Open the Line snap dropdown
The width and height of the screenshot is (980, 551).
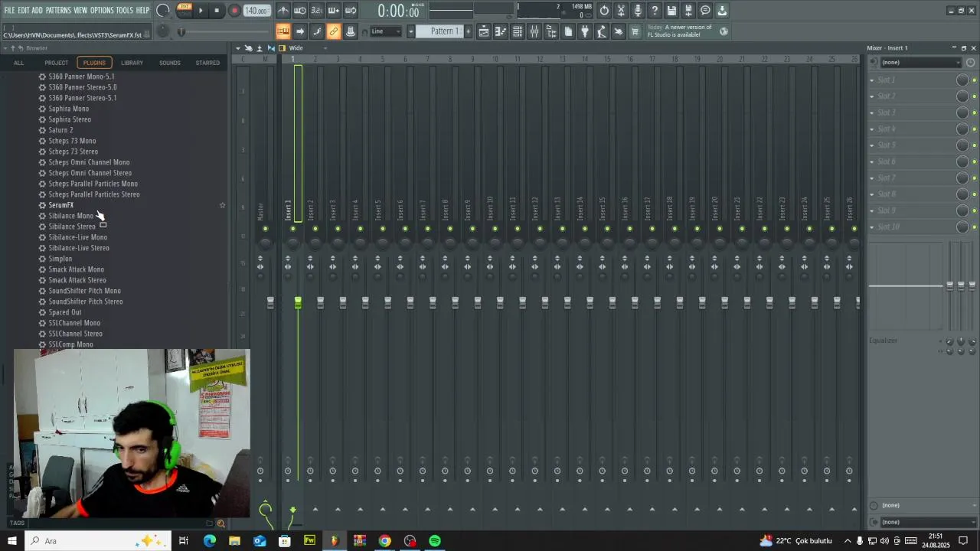pos(385,31)
